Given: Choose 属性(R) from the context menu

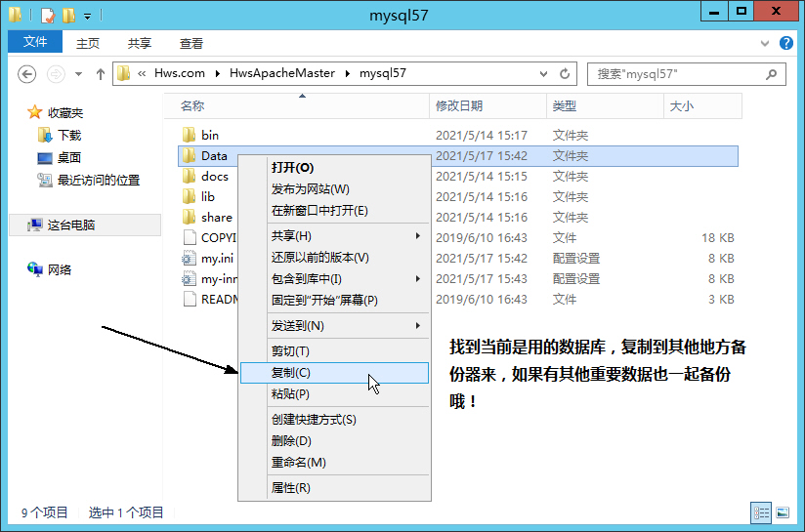Looking at the screenshot, I should pyautogui.click(x=291, y=488).
